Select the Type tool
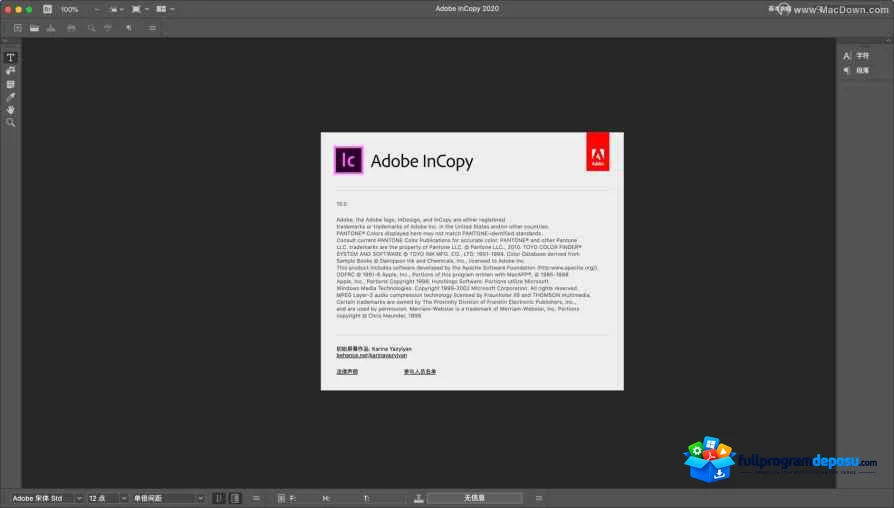This screenshot has width=894, height=508. tap(10, 58)
